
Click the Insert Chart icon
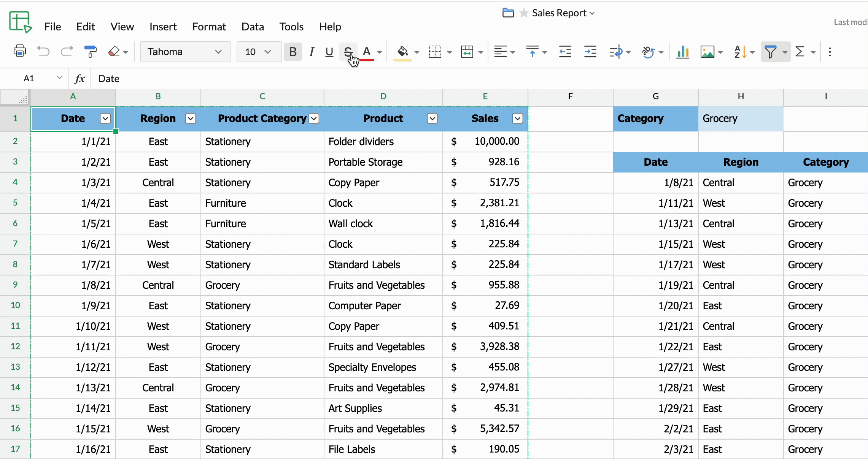point(683,51)
